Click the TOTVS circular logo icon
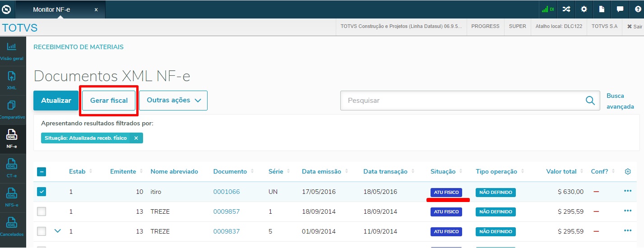The image size is (644, 248). (6, 9)
